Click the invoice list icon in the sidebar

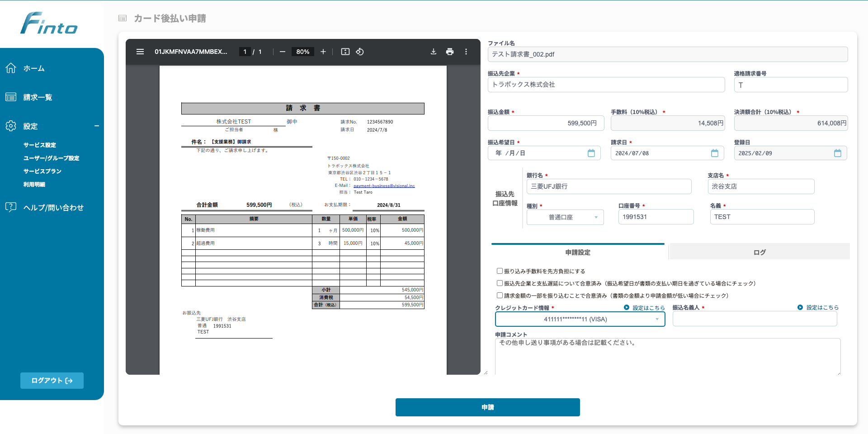click(x=11, y=97)
